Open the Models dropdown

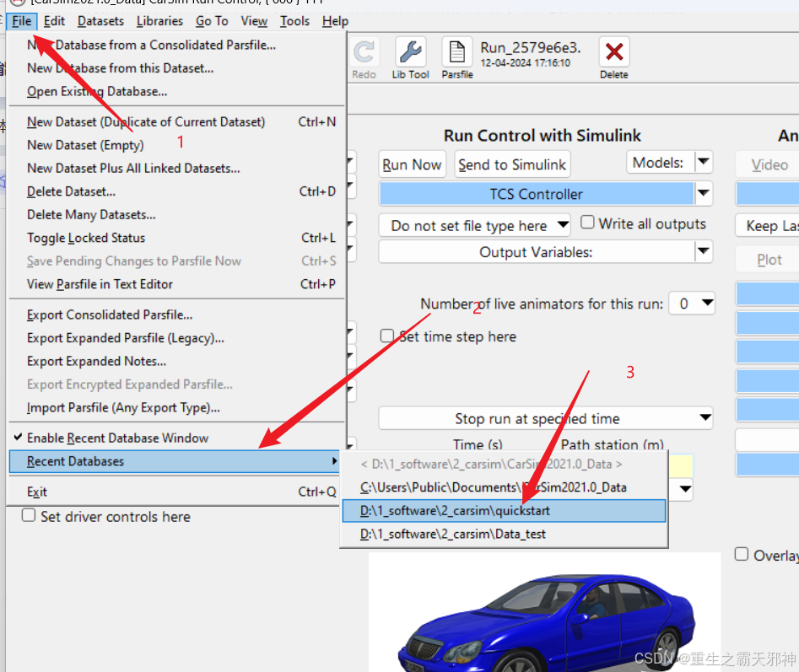click(669, 163)
